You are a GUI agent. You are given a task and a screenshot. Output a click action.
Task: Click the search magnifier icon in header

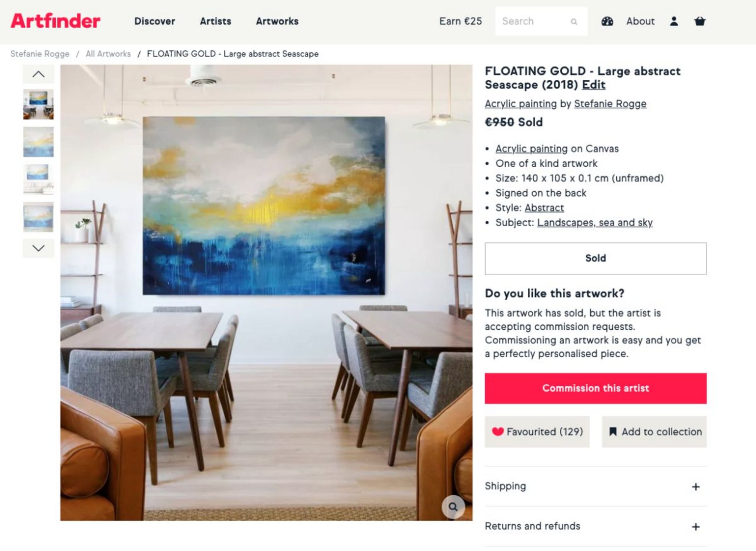(x=574, y=22)
